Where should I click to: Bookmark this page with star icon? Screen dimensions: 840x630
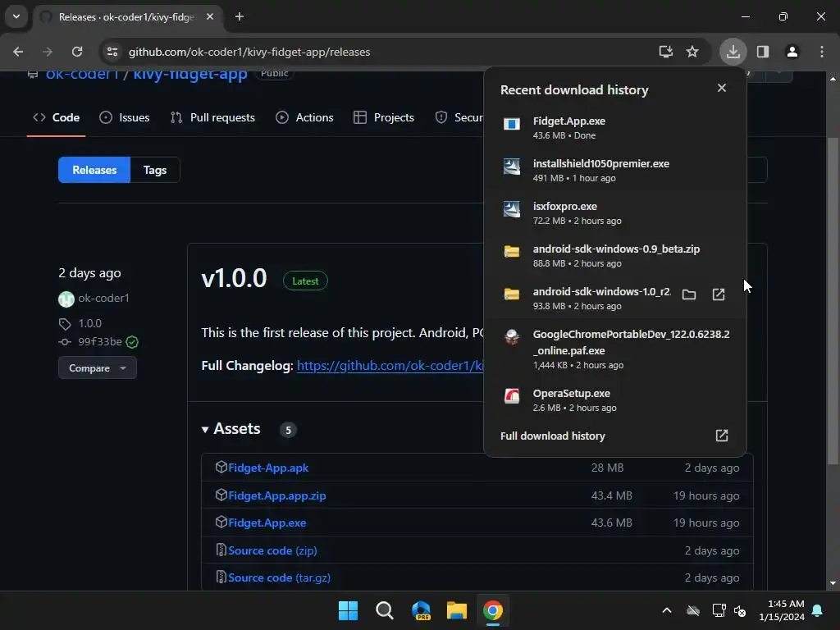[692, 52]
